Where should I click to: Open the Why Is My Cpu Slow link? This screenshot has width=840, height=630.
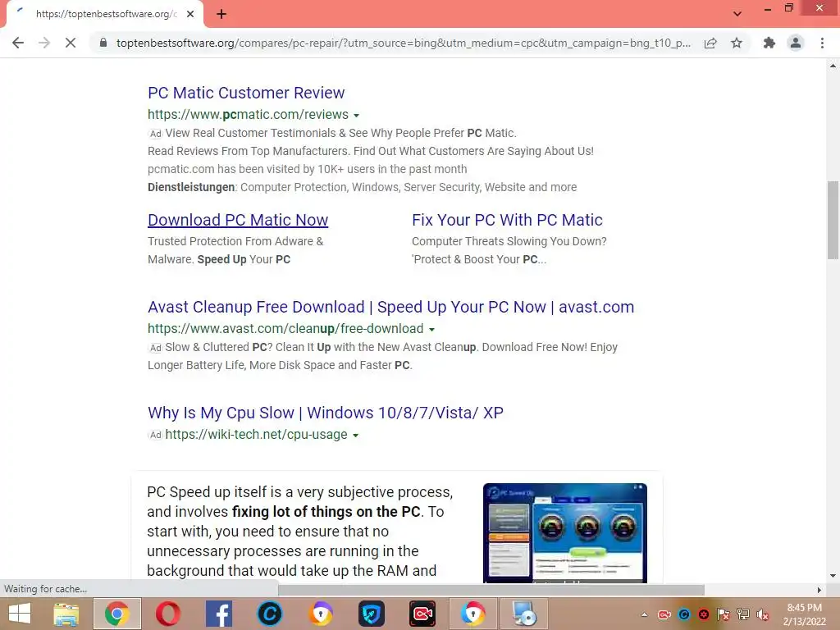coord(325,413)
